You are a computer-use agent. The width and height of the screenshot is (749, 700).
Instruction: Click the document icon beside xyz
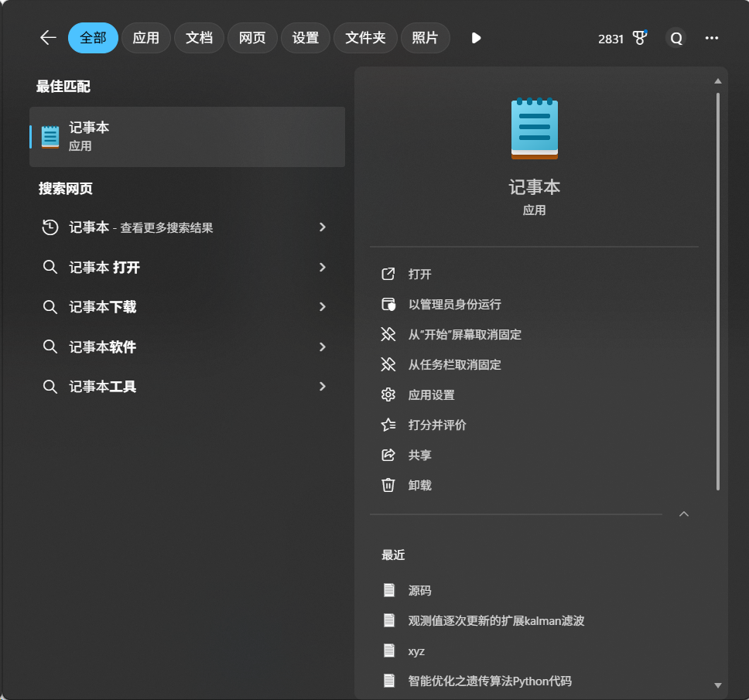(x=389, y=650)
